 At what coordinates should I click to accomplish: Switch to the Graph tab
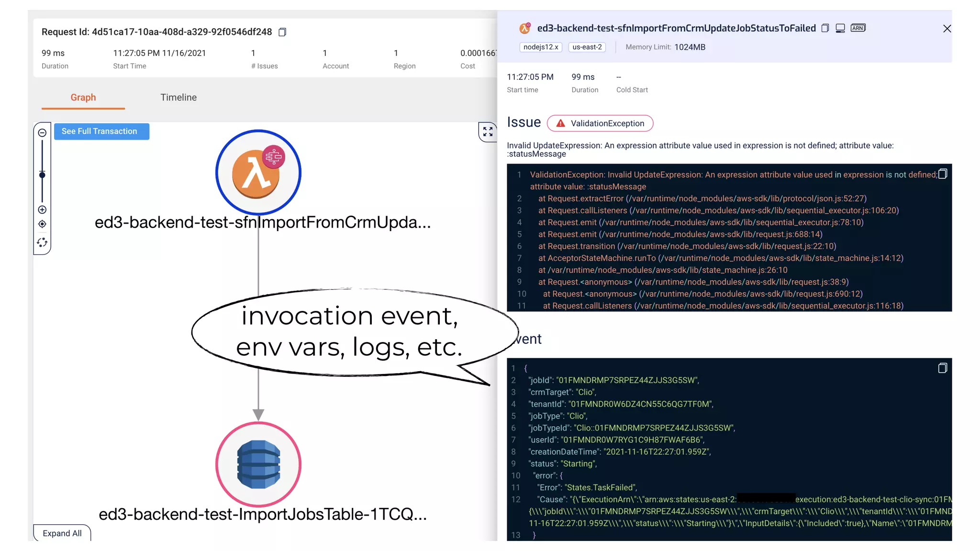(83, 98)
